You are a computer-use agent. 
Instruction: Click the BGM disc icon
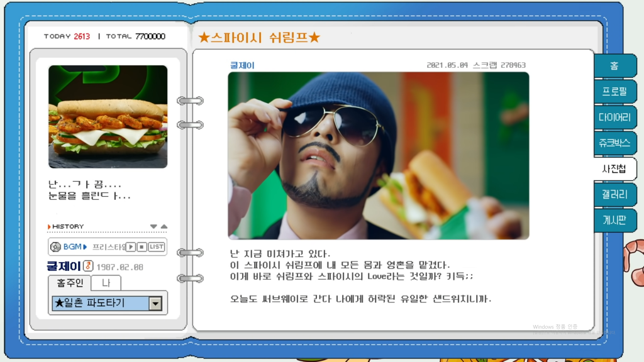pyautogui.click(x=55, y=246)
